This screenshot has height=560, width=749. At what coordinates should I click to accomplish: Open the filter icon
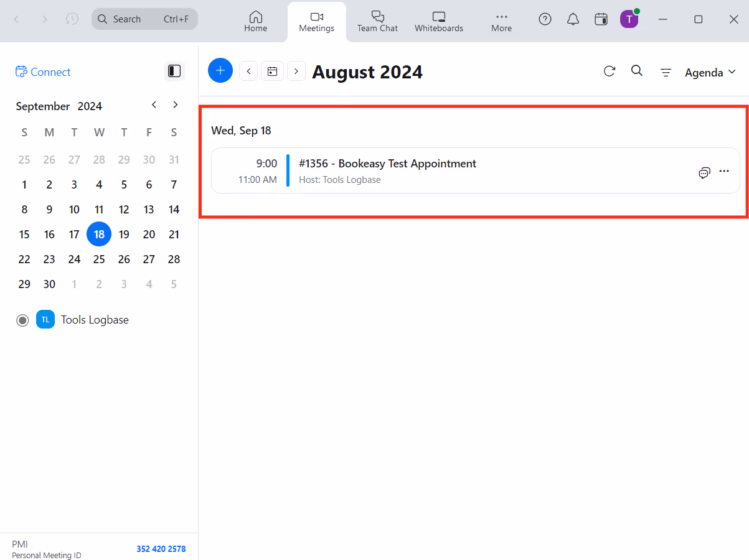click(x=666, y=72)
